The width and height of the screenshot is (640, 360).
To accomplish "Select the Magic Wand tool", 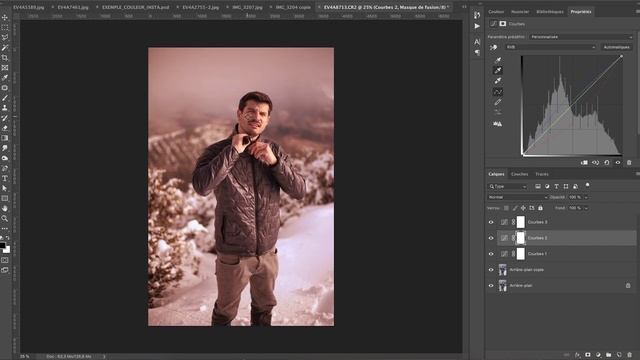I will pos(5,48).
